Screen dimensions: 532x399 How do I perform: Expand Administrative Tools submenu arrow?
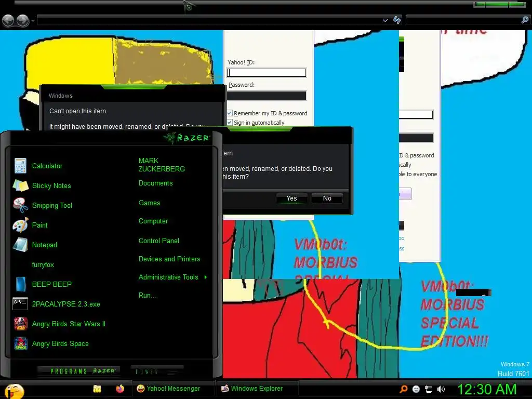[206, 277]
